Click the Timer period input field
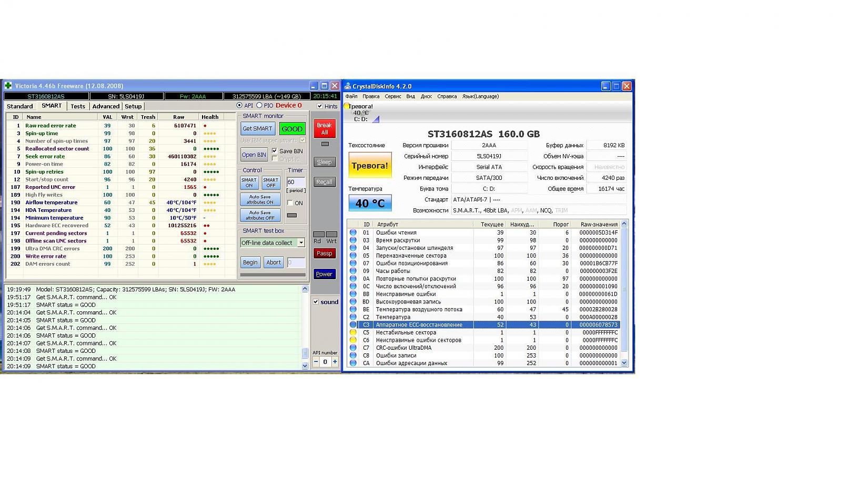Image resolution: width=868 pixels, height=488 pixels. [x=296, y=182]
